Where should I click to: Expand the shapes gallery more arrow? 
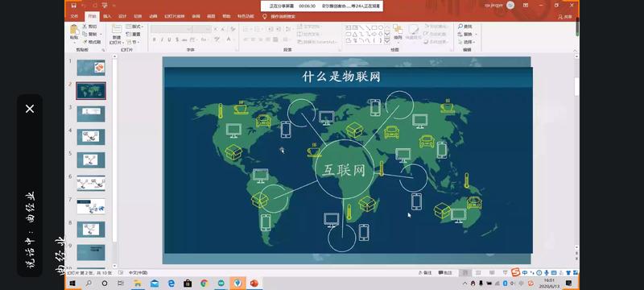(387, 40)
